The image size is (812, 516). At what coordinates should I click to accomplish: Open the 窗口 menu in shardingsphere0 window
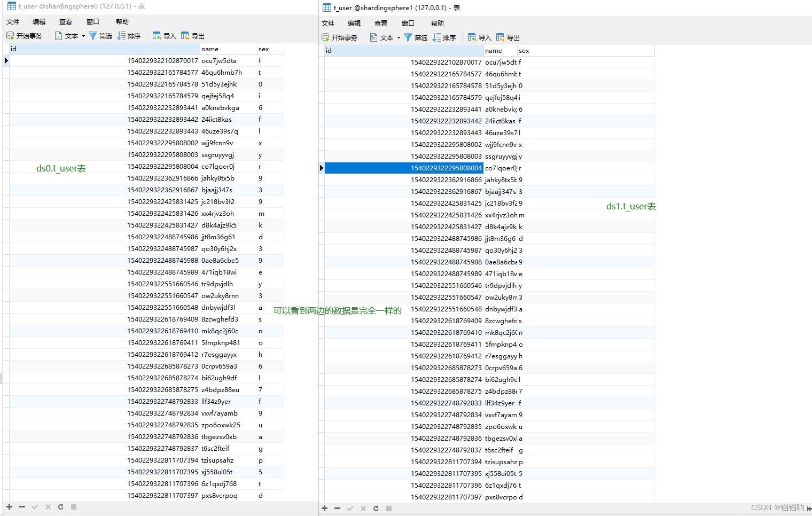click(x=93, y=22)
